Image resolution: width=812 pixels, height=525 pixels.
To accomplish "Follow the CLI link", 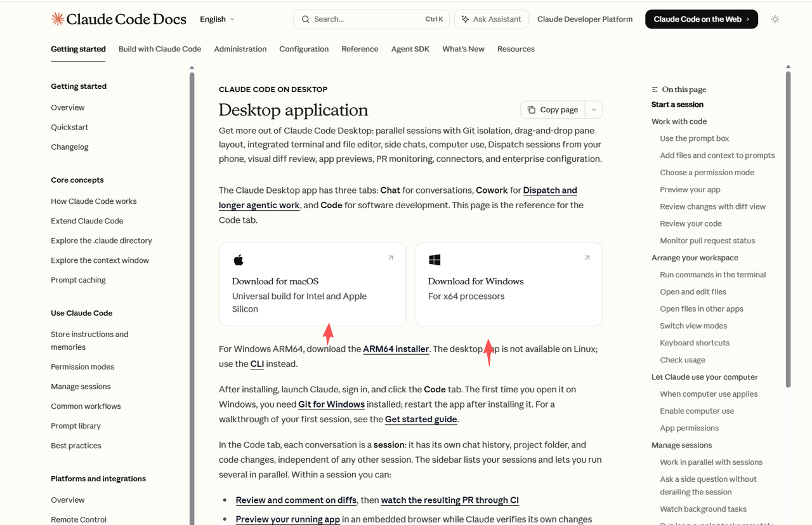I will [x=257, y=364].
